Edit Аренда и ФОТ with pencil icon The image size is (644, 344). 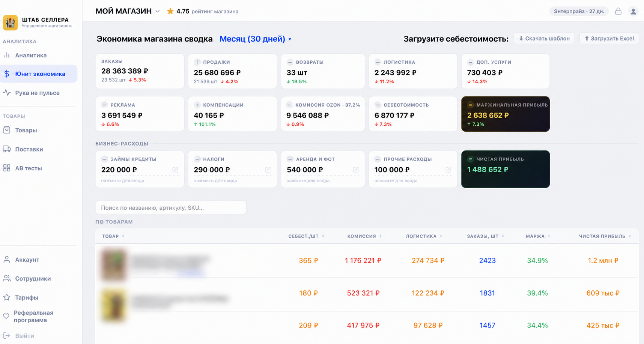tap(356, 170)
